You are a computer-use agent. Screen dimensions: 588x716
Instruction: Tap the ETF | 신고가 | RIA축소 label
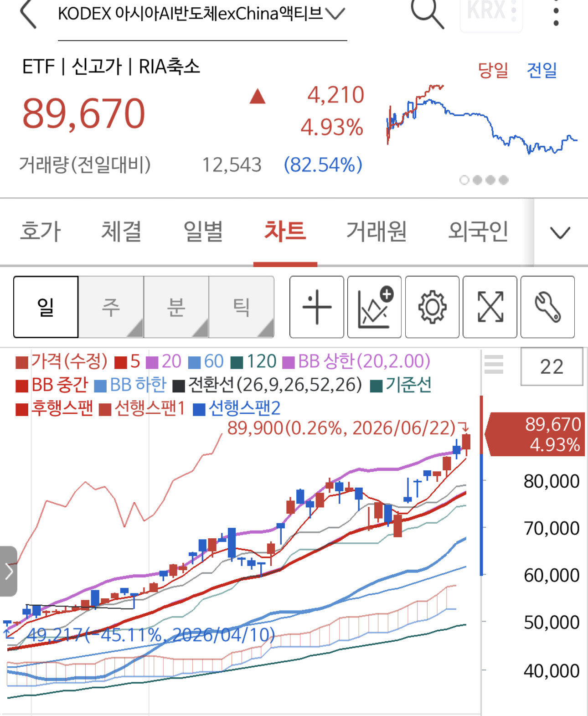111,67
